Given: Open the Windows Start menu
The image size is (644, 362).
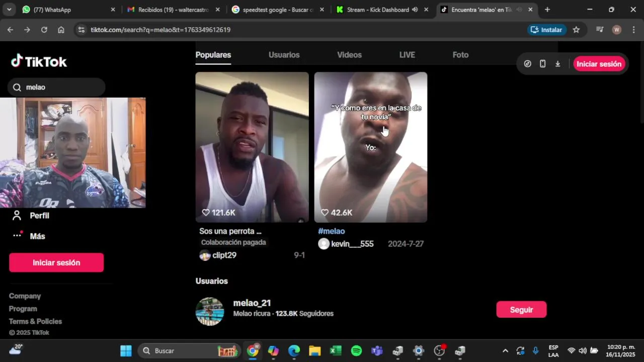Looking at the screenshot, I should click(126, 350).
